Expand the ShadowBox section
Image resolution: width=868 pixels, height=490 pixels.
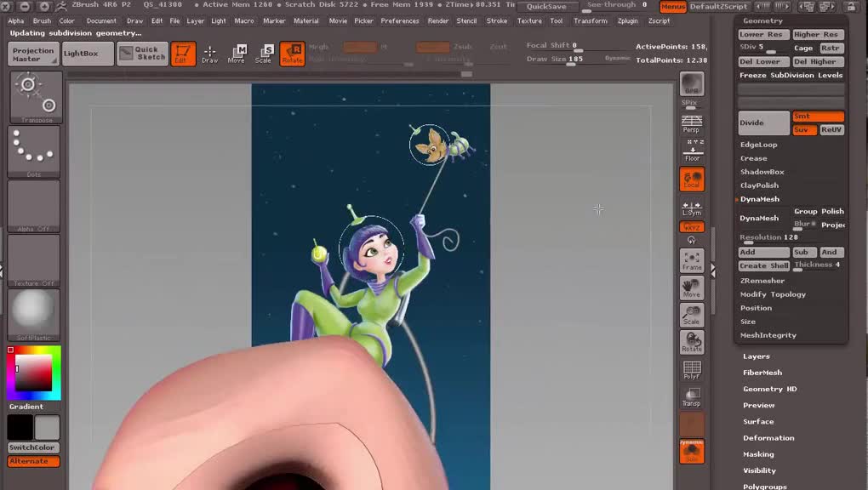[x=762, y=172]
